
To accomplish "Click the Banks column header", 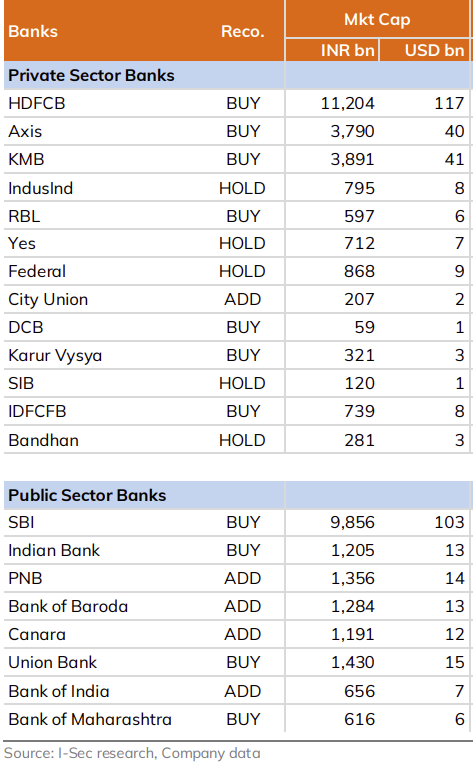I will (33, 31).
